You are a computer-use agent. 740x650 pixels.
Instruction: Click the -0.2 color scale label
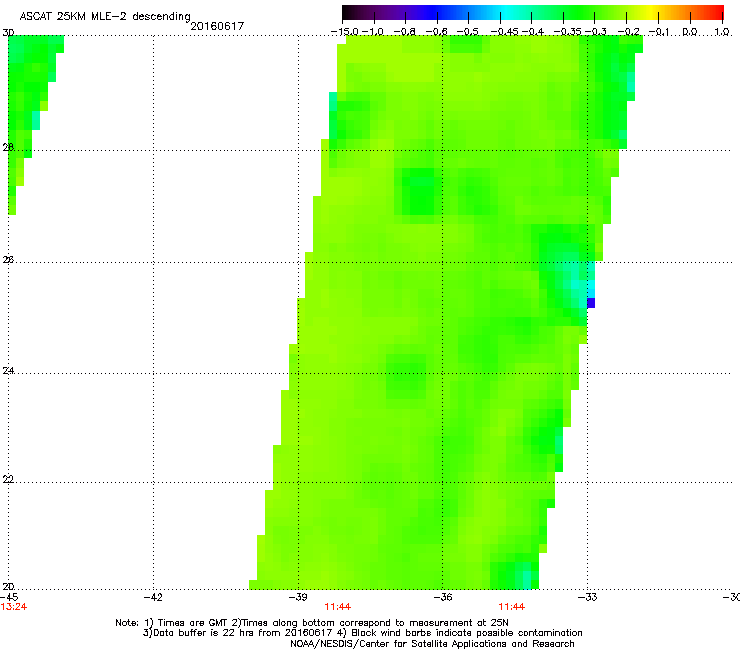629,32
